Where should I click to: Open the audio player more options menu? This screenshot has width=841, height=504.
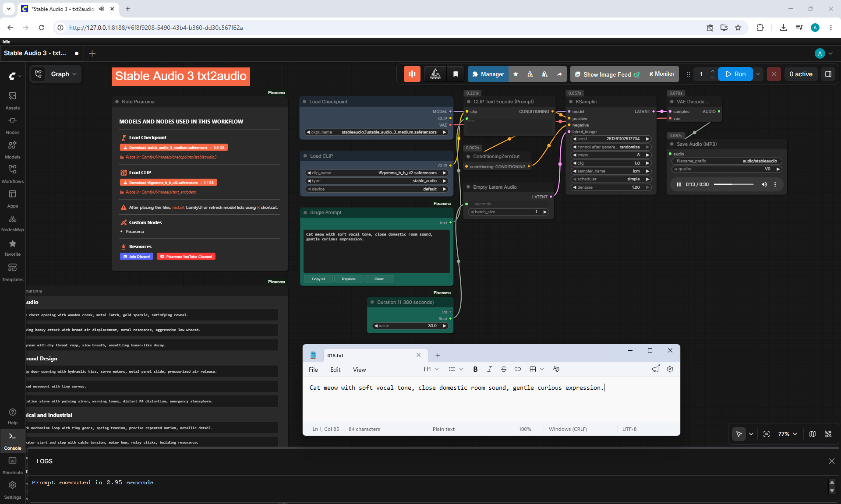[x=775, y=184]
